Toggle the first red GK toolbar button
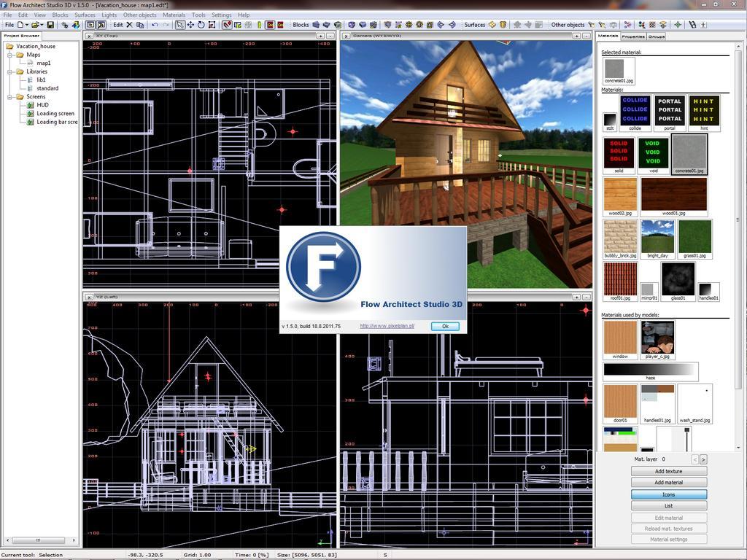This screenshot has height=560, width=747. 270,25
